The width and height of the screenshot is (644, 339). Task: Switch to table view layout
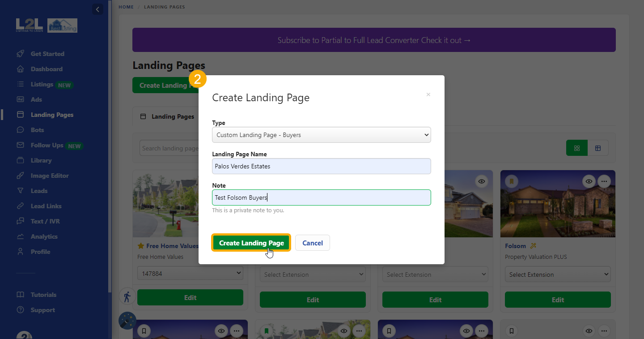click(598, 148)
